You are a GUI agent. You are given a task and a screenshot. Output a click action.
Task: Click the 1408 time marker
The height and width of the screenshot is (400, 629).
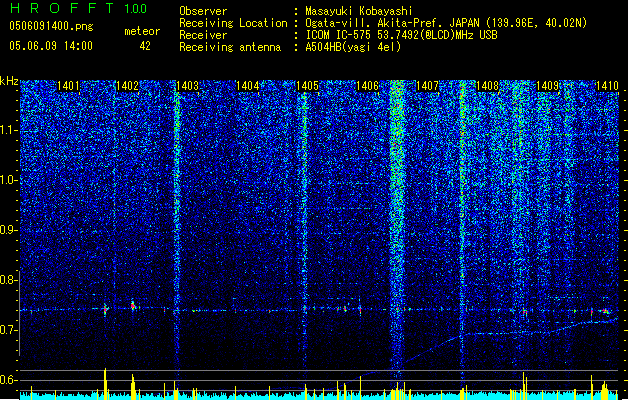click(487, 86)
